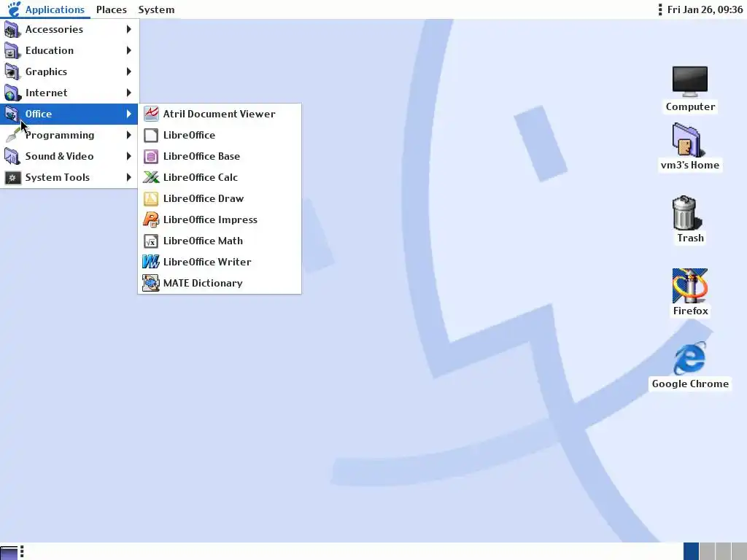
Task: Expand the System Tools submenu arrow
Action: point(128,178)
